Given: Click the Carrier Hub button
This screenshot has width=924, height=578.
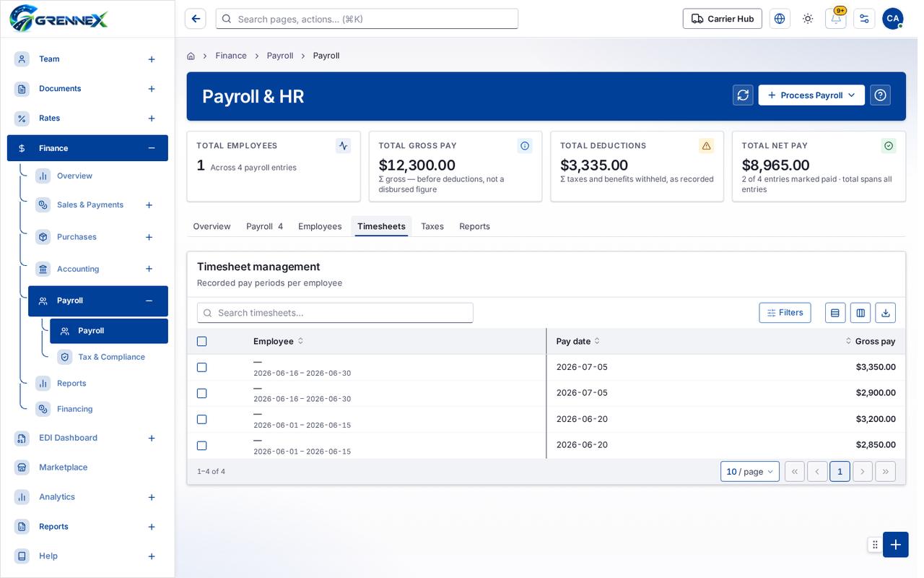Looking at the screenshot, I should tap(723, 19).
